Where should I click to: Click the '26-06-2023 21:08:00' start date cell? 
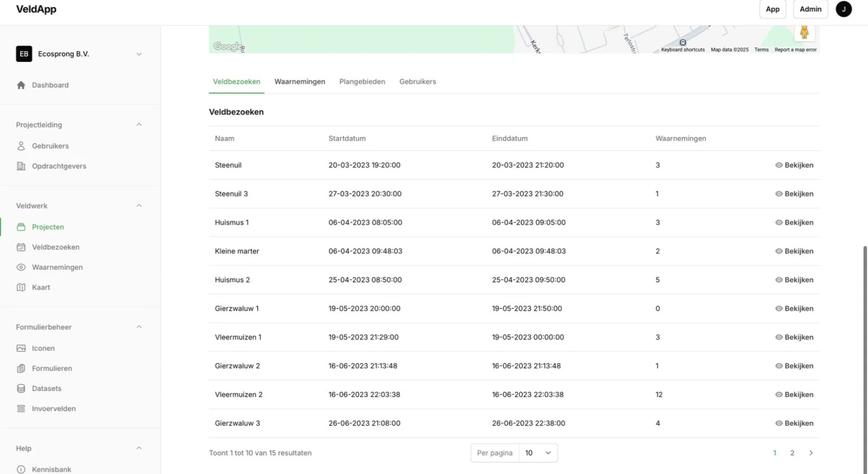[365, 424]
